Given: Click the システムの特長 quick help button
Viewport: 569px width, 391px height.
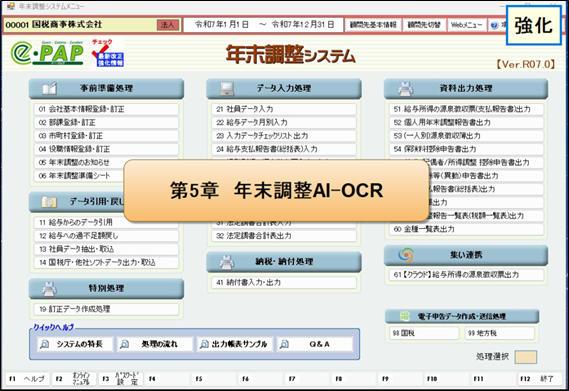Looking at the screenshot, I should coord(75,344).
